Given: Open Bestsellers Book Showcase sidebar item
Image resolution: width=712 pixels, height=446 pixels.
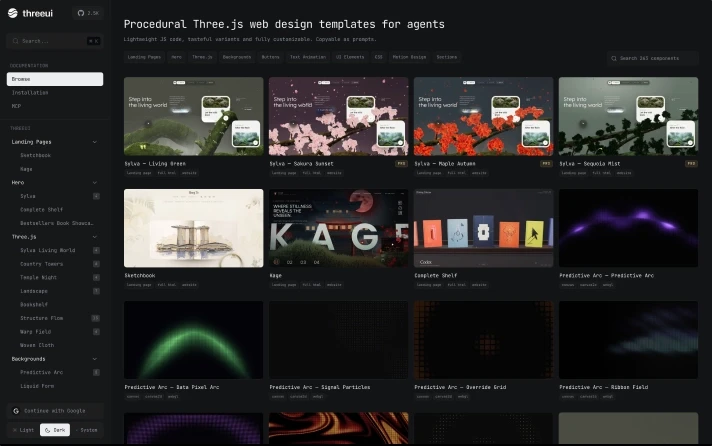Looking at the screenshot, I should click(55, 223).
